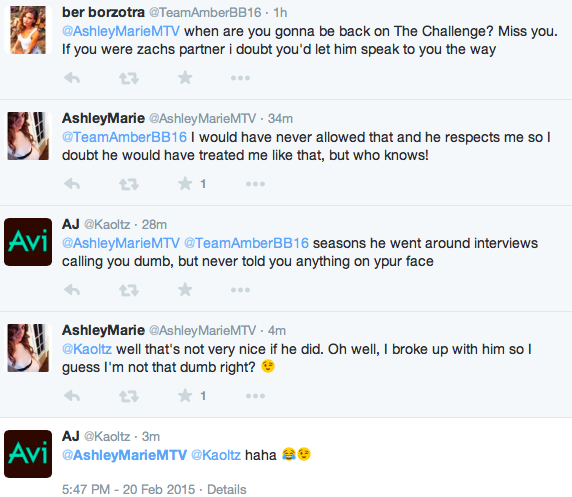
Task: Reply to AJ's 28m tweet
Action: pos(72,290)
